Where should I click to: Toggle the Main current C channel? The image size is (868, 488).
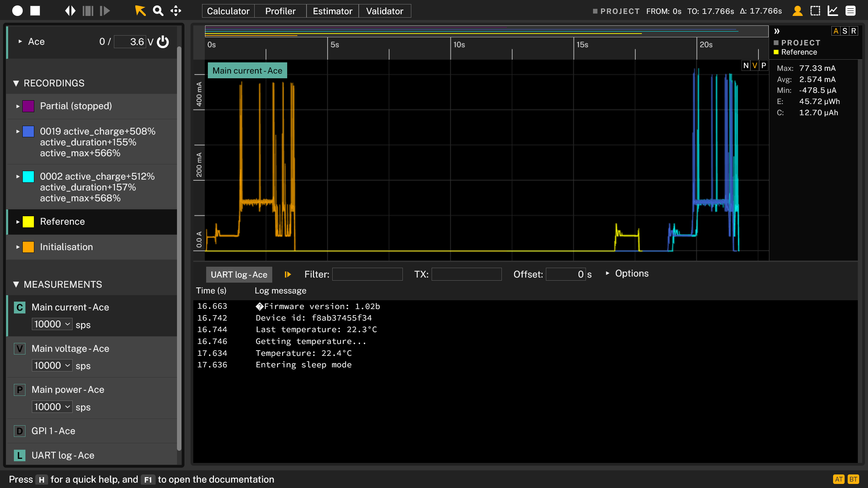point(20,307)
